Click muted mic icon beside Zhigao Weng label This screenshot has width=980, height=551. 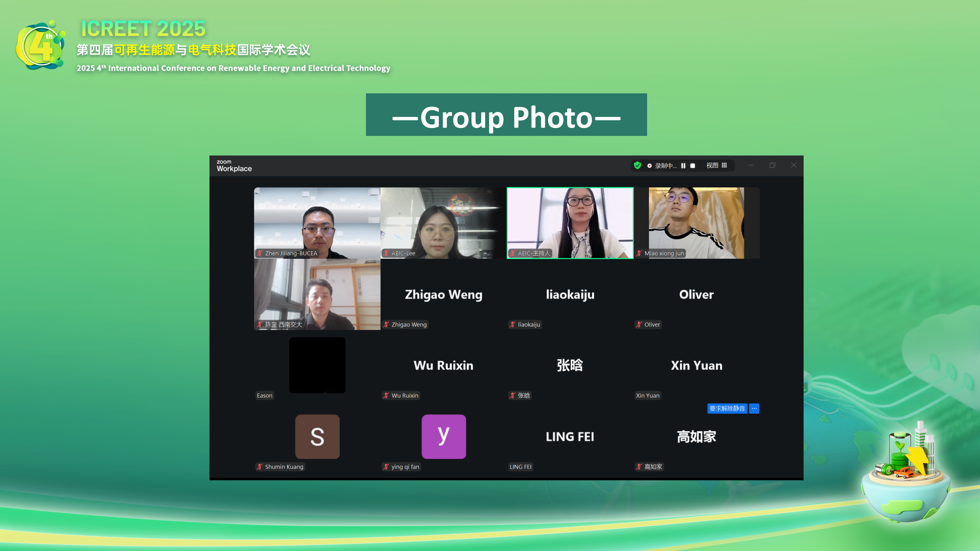(x=386, y=324)
